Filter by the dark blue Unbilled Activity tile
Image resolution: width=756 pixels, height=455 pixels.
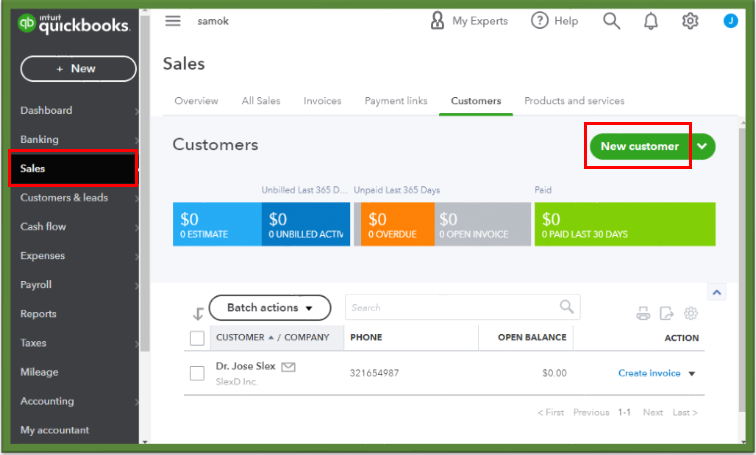coord(306,224)
